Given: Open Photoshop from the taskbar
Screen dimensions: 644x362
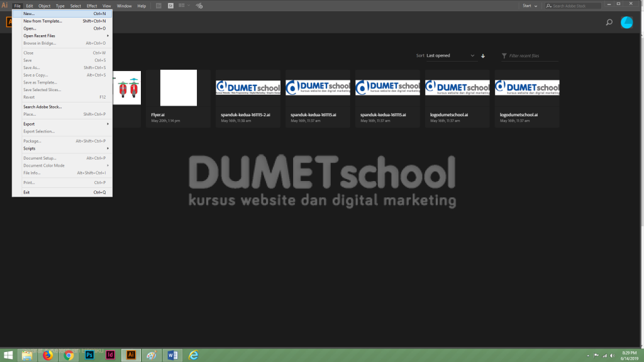Looking at the screenshot, I should [89, 355].
